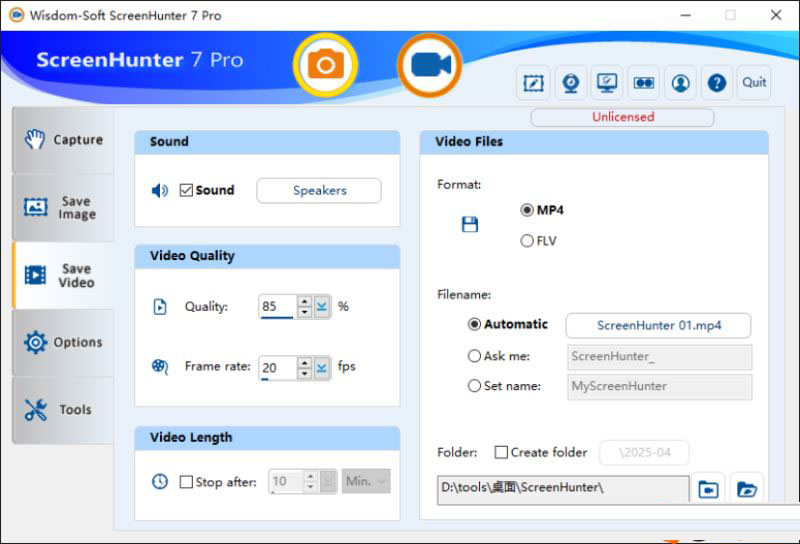The image size is (800, 544).
Task: Click the monitor drawing toolbar icon
Action: 607,83
